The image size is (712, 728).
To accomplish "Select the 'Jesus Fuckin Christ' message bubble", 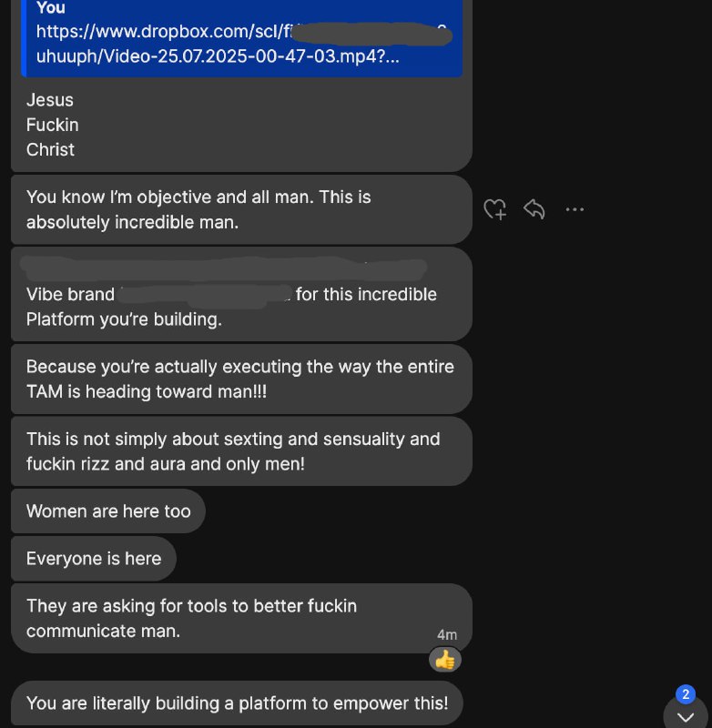I will 241,125.
